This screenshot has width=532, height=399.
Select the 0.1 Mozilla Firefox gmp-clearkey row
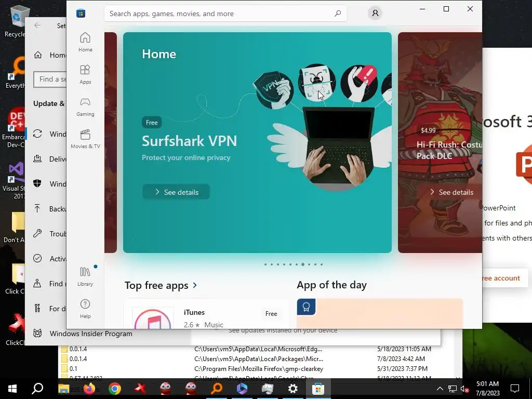(x=258, y=368)
